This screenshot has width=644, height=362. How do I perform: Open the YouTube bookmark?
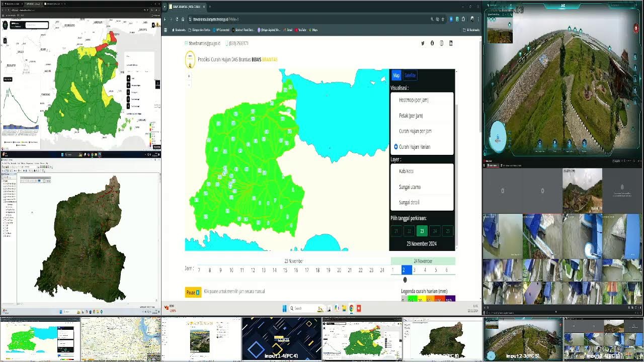point(301,30)
